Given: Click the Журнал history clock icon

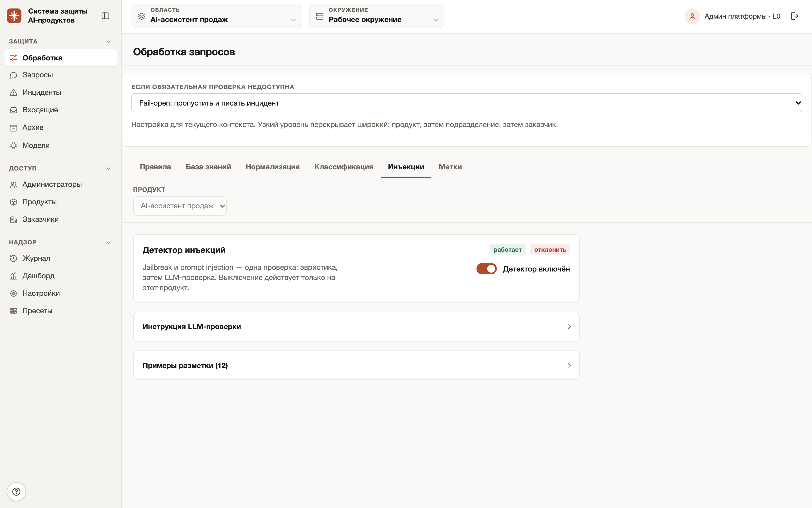Looking at the screenshot, I should (x=14, y=258).
